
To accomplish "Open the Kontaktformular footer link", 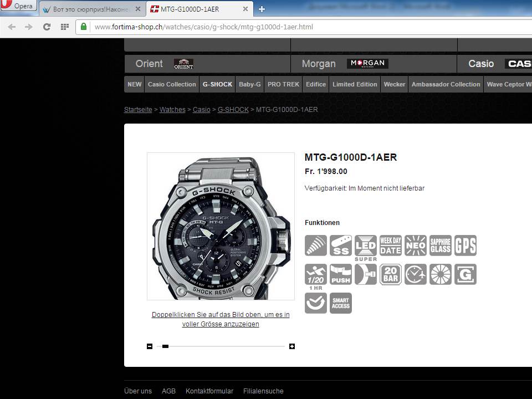I will (x=209, y=391).
